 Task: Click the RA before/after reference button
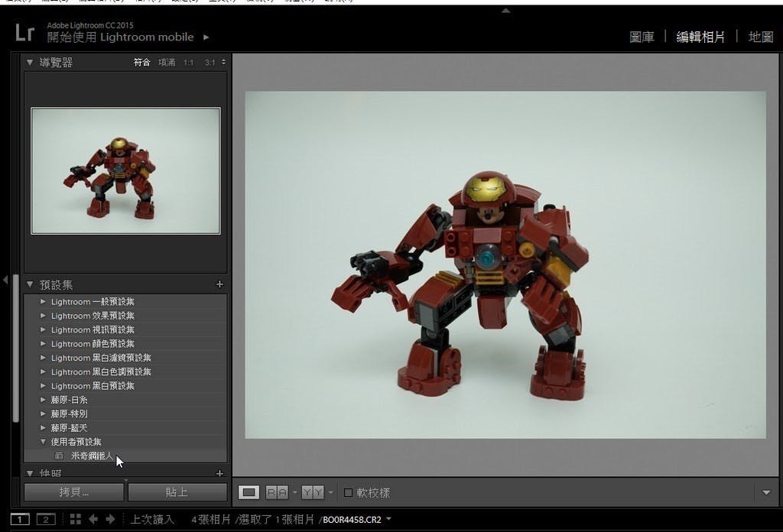pyautogui.click(x=277, y=492)
